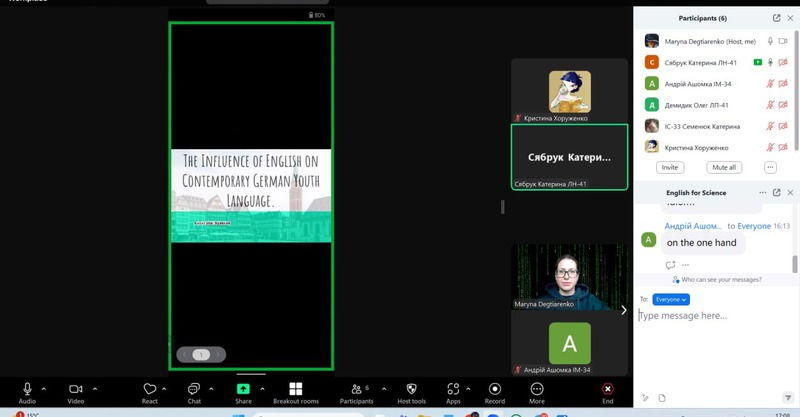Reply to the 'on the one hand' message

click(670, 265)
